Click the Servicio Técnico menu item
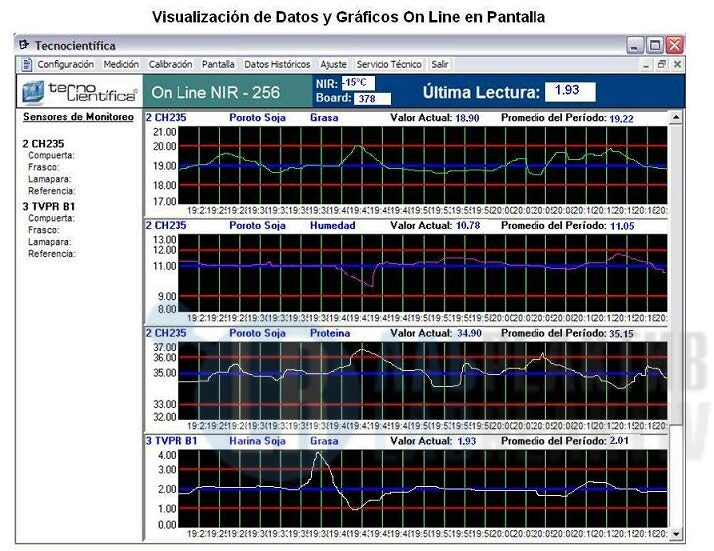Image resolution: width=714 pixels, height=551 pixels. (x=389, y=65)
